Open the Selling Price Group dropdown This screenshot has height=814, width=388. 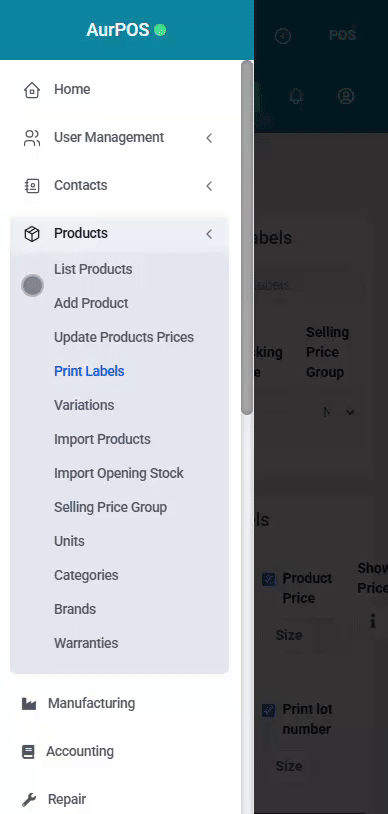pos(339,412)
